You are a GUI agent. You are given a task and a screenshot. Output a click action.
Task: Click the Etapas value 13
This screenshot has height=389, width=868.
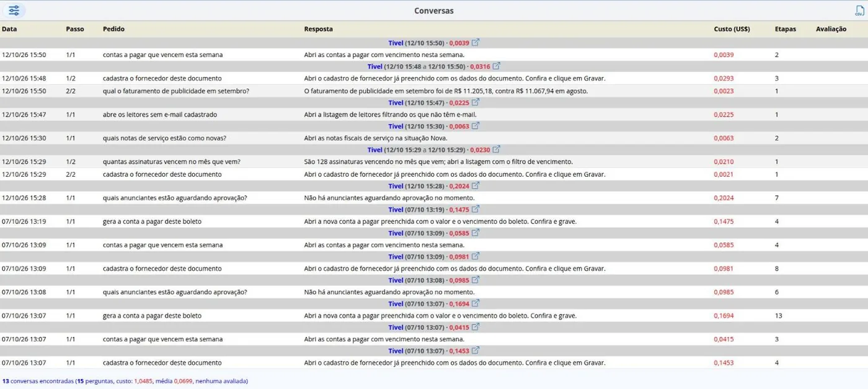point(779,316)
